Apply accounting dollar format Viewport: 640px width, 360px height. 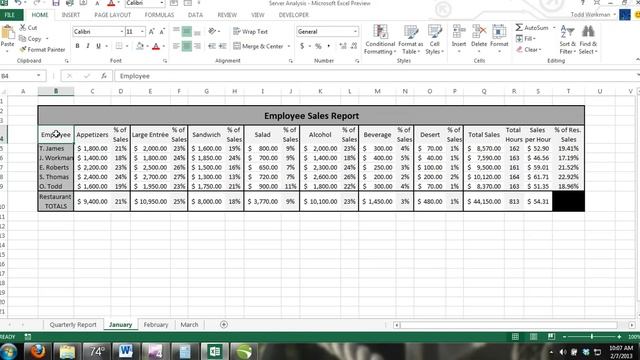click(x=302, y=46)
